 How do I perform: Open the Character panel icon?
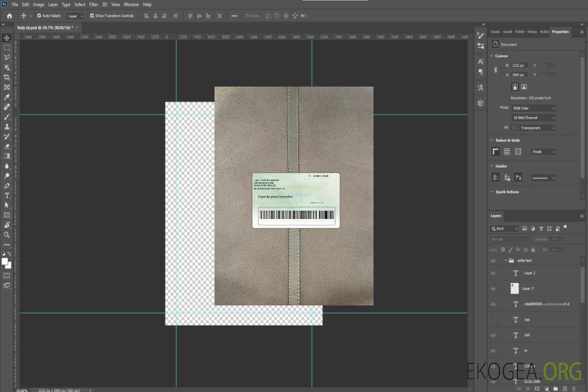click(480, 62)
